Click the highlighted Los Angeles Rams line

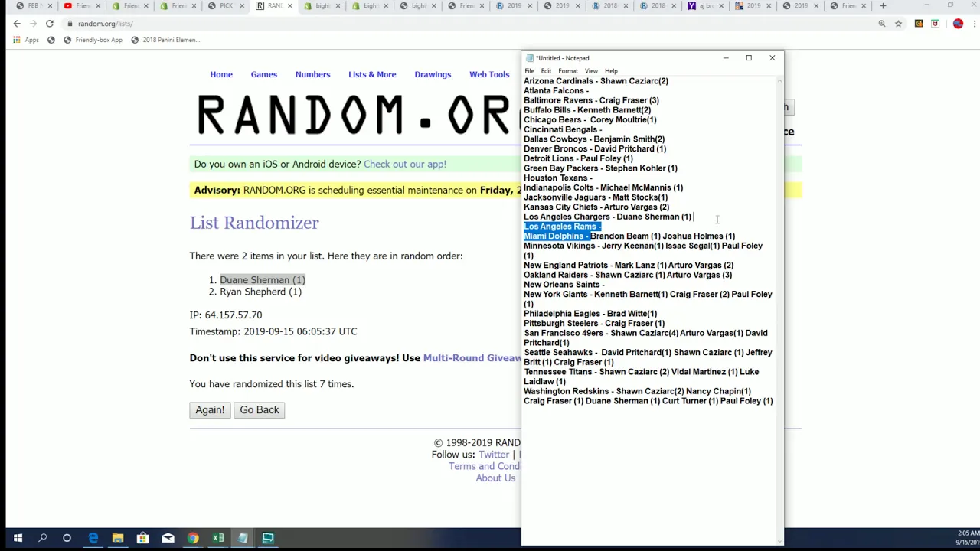pyautogui.click(x=563, y=227)
